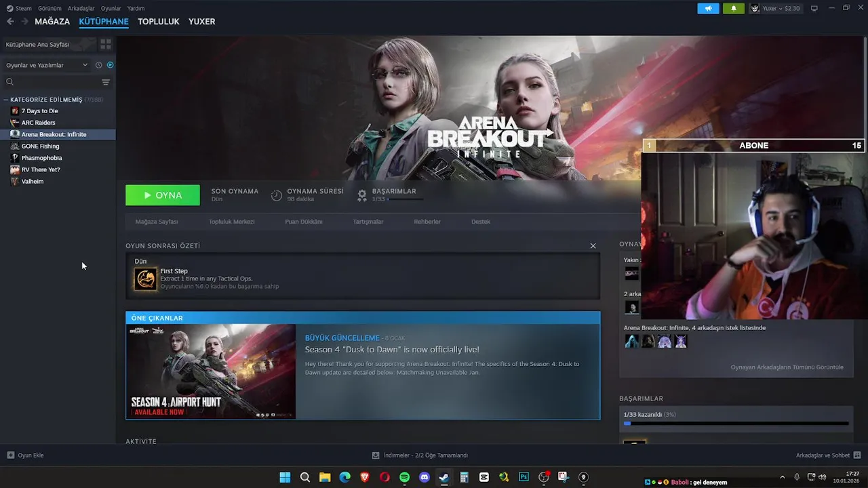Open Discord from the taskbar
Screen dimensions: 868x488
(x=425, y=477)
